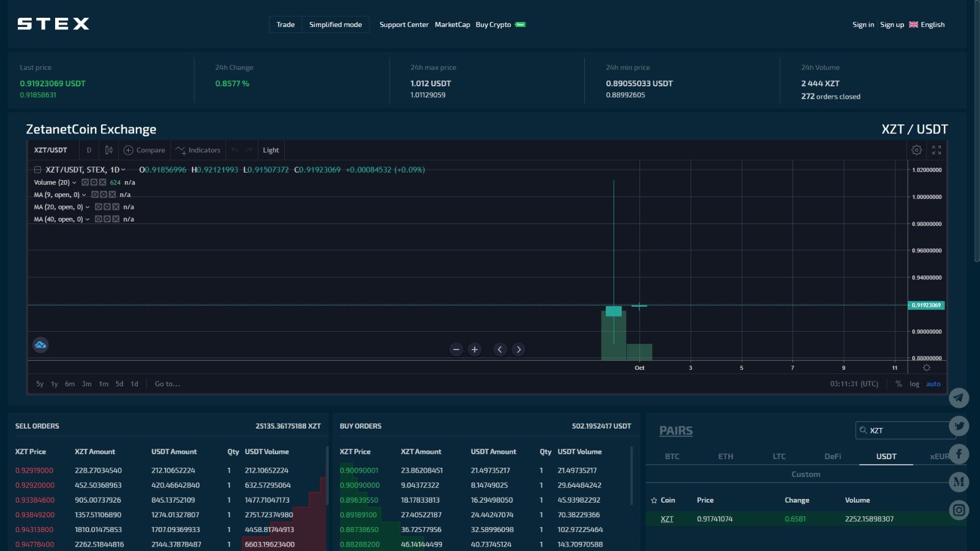
Task: Open the Twitter social link
Action: point(959,425)
